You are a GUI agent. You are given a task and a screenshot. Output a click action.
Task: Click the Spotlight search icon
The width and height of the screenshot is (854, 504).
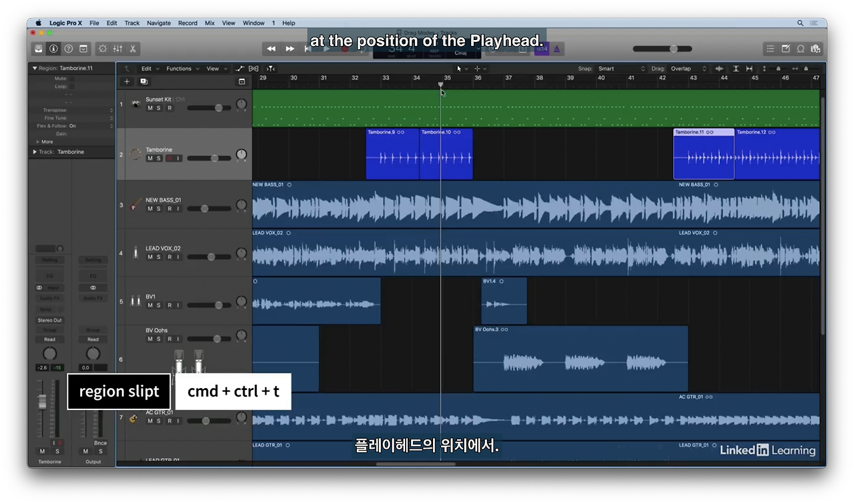(800, 23)
